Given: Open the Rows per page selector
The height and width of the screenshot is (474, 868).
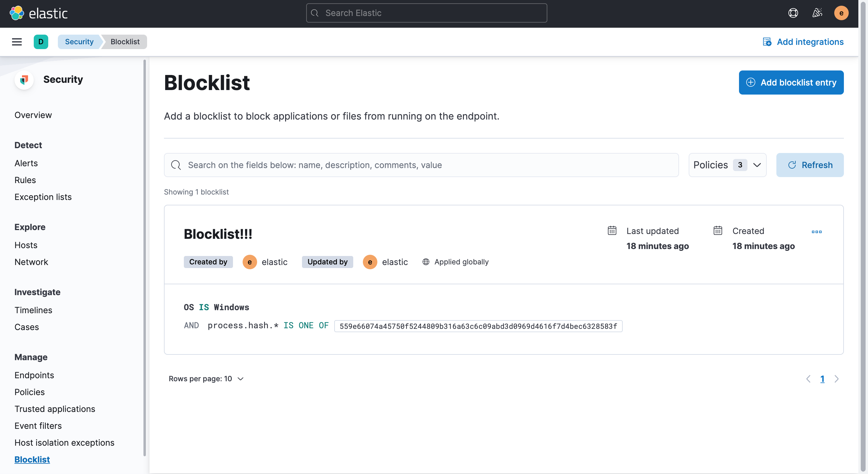Looking at the screenshot, I should pyautogui.click(x=206, y=379).
